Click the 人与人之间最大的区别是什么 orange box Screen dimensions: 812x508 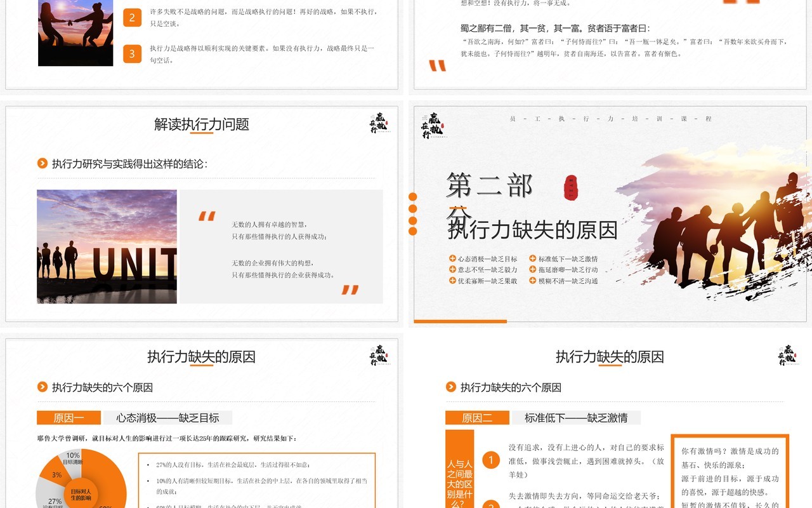tap(460, 469)
